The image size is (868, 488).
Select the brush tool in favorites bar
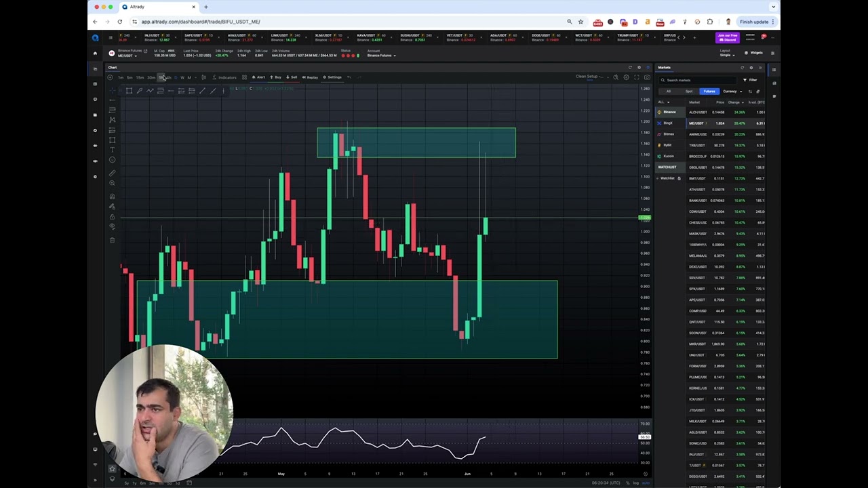(139, 90)
